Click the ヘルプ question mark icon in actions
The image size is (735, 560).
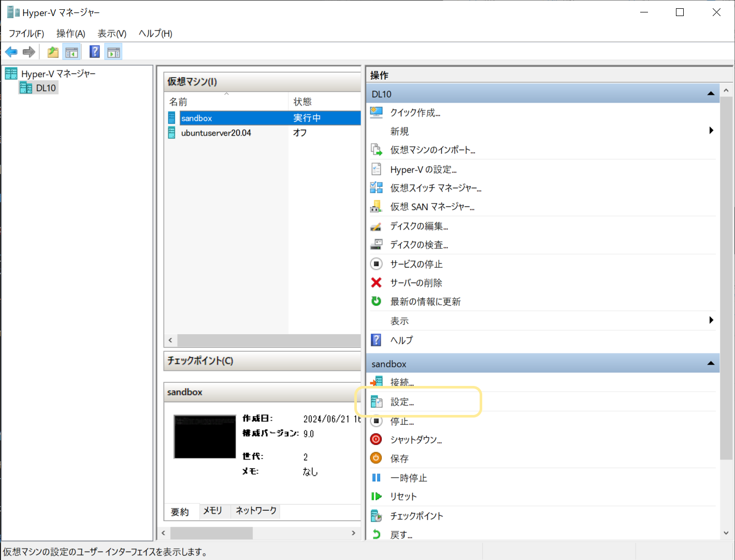tap(377, 340)
